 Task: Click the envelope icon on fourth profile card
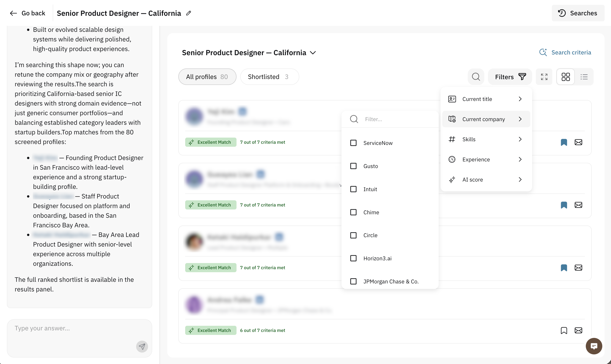pos(578,331)
